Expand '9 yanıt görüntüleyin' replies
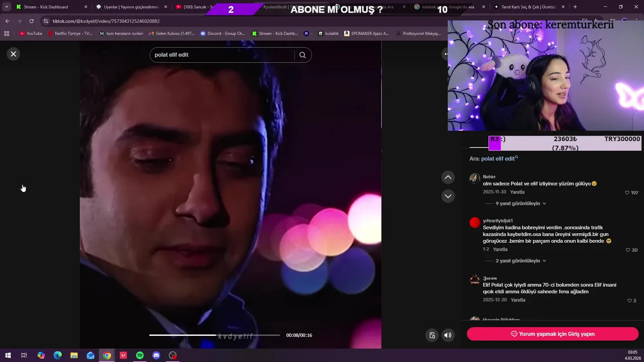Screen dimensions: 644x362 [521, 204]
